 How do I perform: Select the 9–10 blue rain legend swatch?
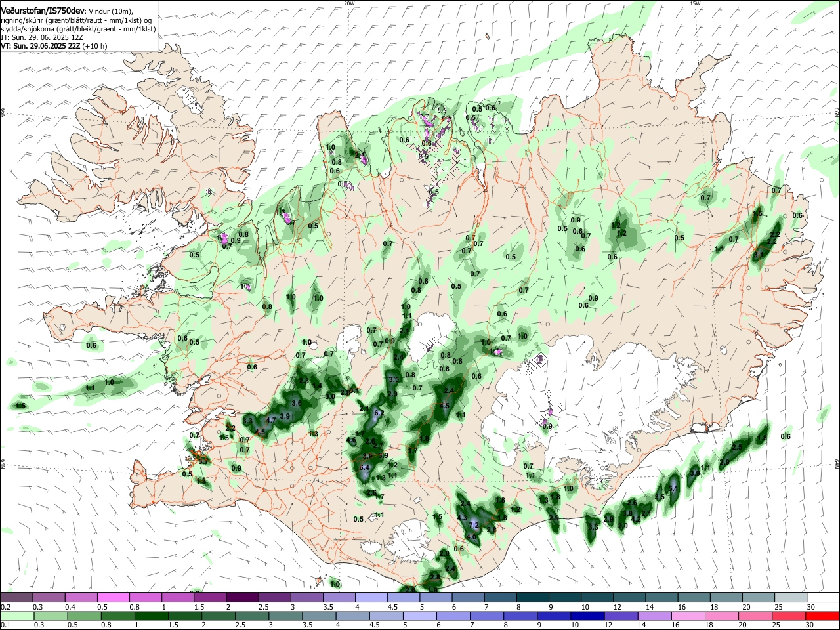(553, 616)
